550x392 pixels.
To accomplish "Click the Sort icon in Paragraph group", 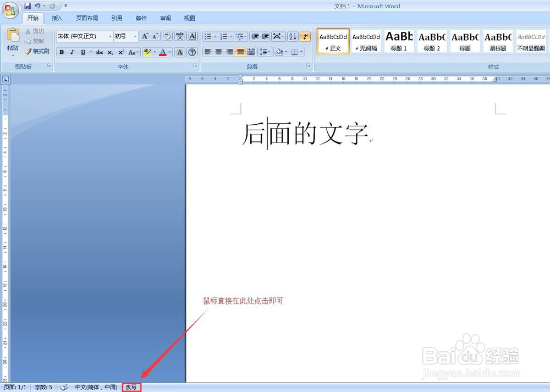I will click(292, 37).
